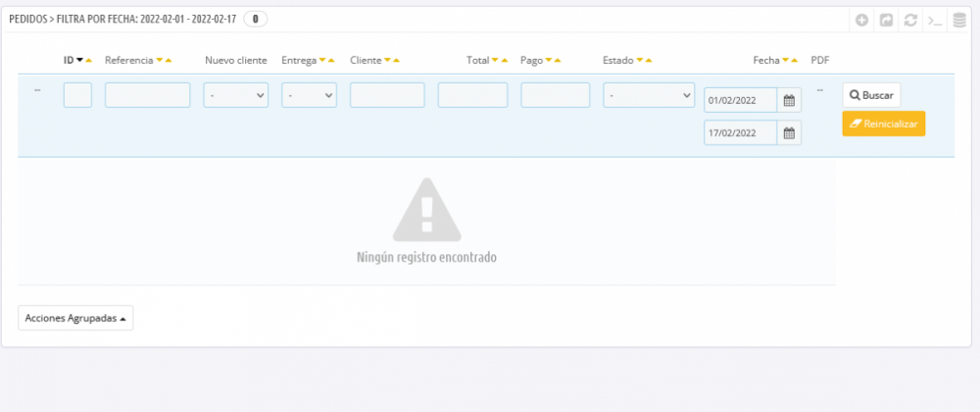Open calendar for the 01/02/2022 start date
980x412 pixels.
[789, 100]
